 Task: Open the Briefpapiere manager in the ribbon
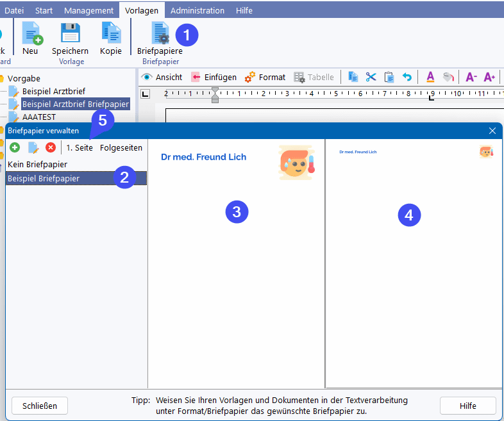pyautogui.click(x=160, y=37)
